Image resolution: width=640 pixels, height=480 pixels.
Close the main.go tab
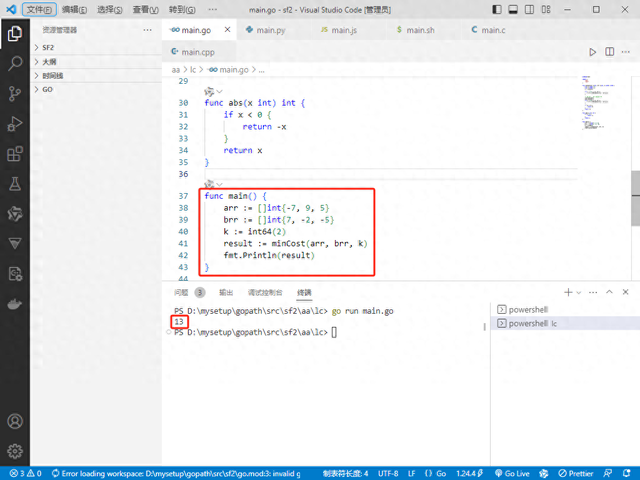[x=227, y=30]
